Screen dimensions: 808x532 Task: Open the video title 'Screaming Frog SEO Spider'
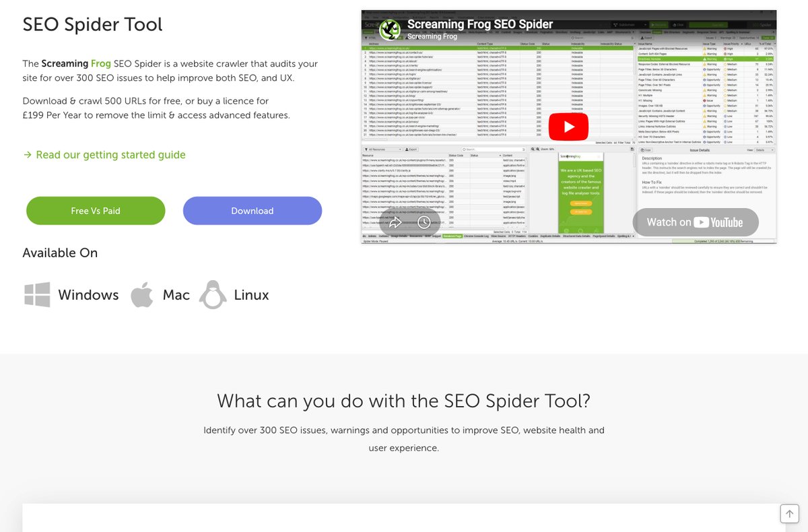[480, 24]
